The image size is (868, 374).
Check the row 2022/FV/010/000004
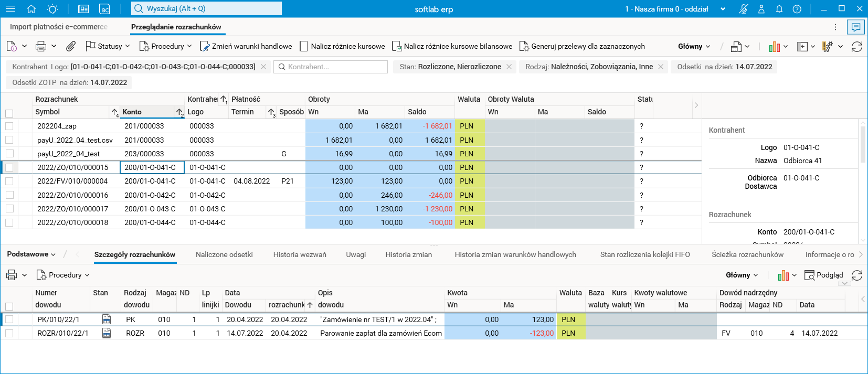(x=9, y=181)
